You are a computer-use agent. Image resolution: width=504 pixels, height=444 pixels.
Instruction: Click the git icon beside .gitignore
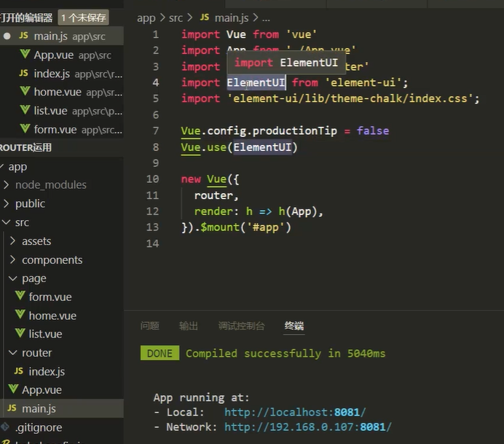tap(5, 427)
